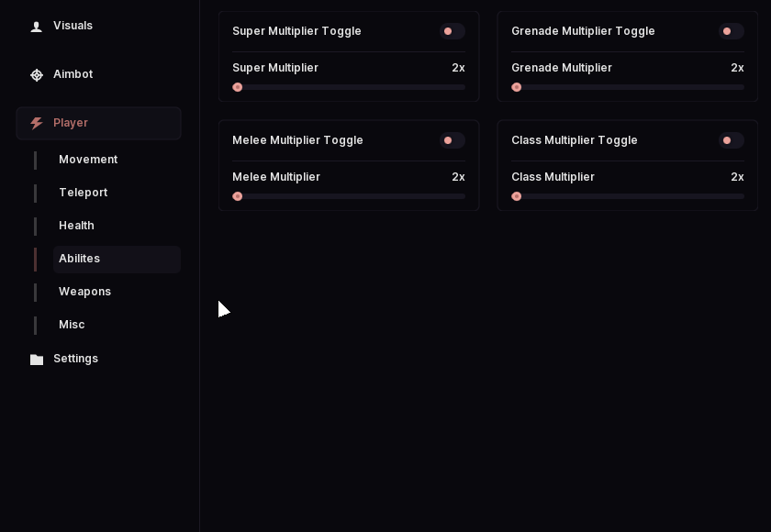The image size is (771, 532).
Task: Open the Aimbot label in sidebar
Action: coord(73,74)
